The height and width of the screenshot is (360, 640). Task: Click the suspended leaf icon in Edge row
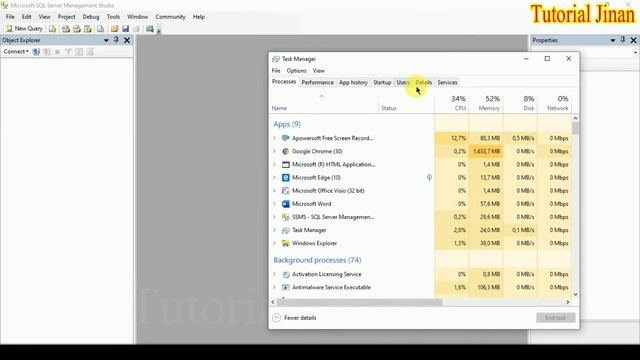click(429, 178)
